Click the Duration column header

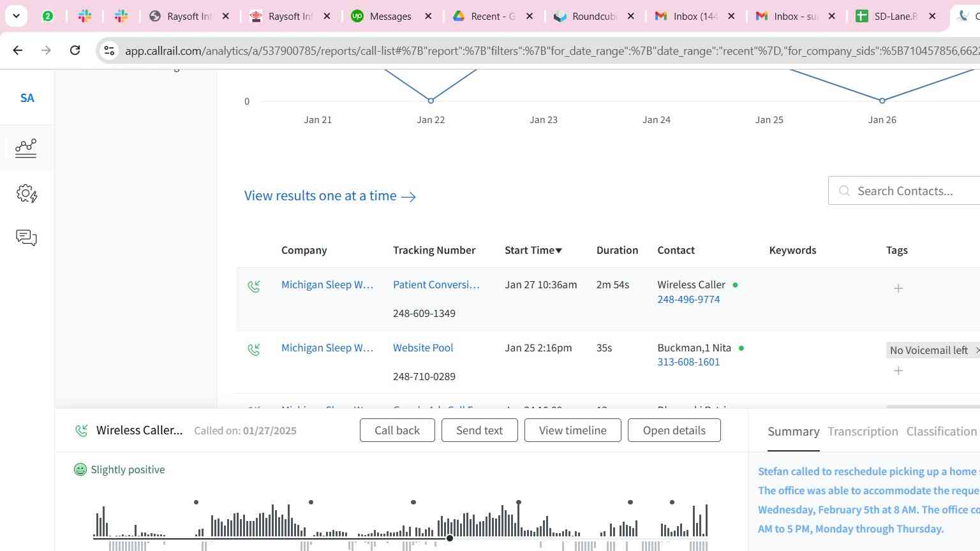point(617,250)
